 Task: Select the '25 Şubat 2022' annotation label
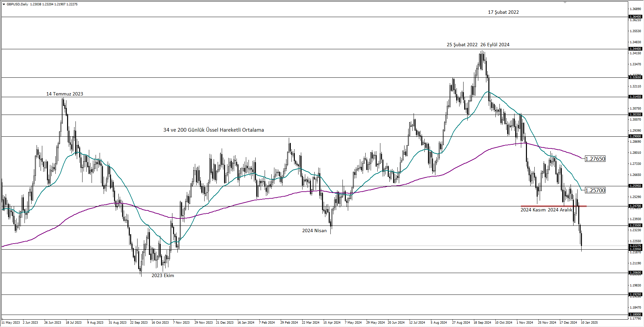tap(462, 45)
